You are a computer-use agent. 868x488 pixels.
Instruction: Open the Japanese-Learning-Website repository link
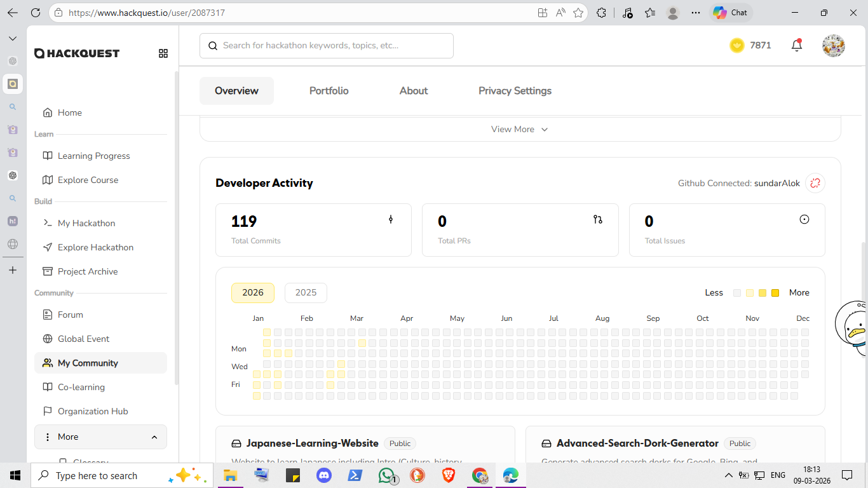tap(312, 444)
